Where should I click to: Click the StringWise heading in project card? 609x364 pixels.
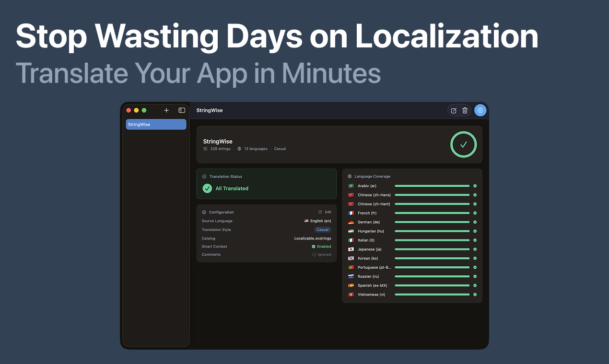point(218,142)
